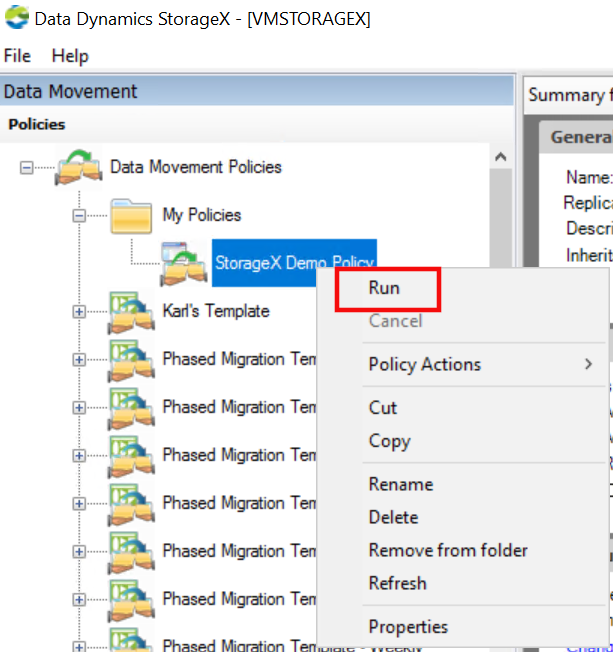Click the tree scrollbar up arrow

click(x=501, y=157)
